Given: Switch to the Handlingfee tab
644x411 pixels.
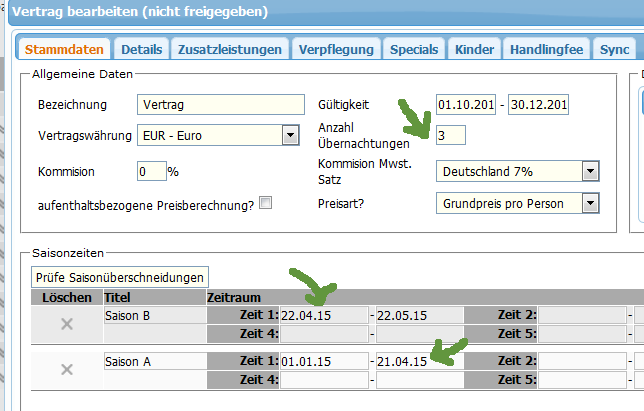Looking at the screenshot, I should coord(547,49).
